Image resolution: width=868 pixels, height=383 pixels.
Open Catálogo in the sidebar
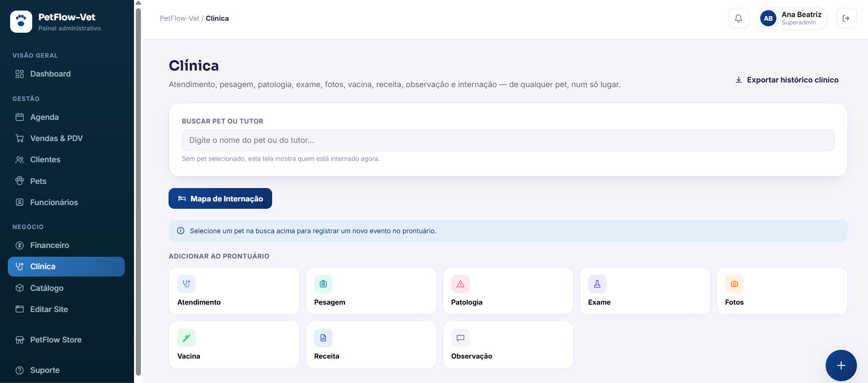[x=66, y=288]
